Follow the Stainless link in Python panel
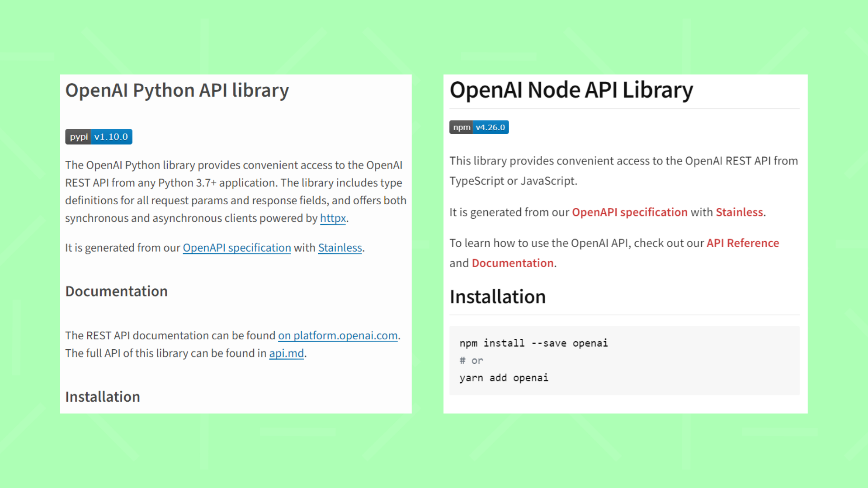868x488 pixels. 340,248
